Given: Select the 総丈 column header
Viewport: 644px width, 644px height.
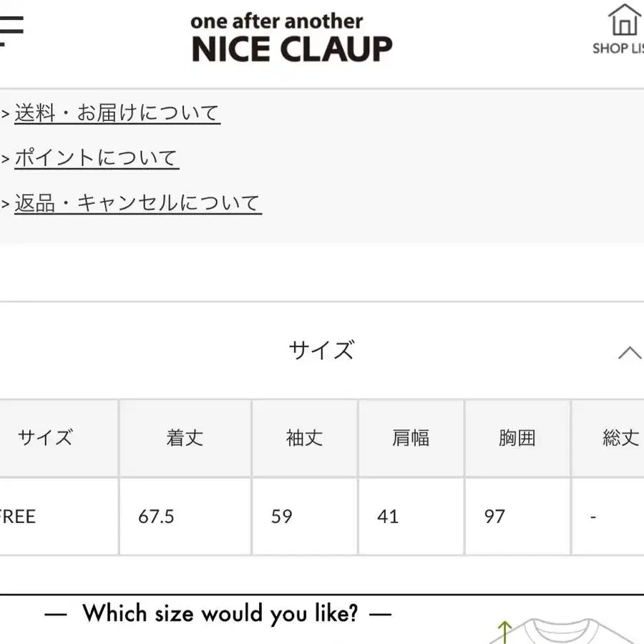Looking at the screenshot, I should click(x=620, y=438).
